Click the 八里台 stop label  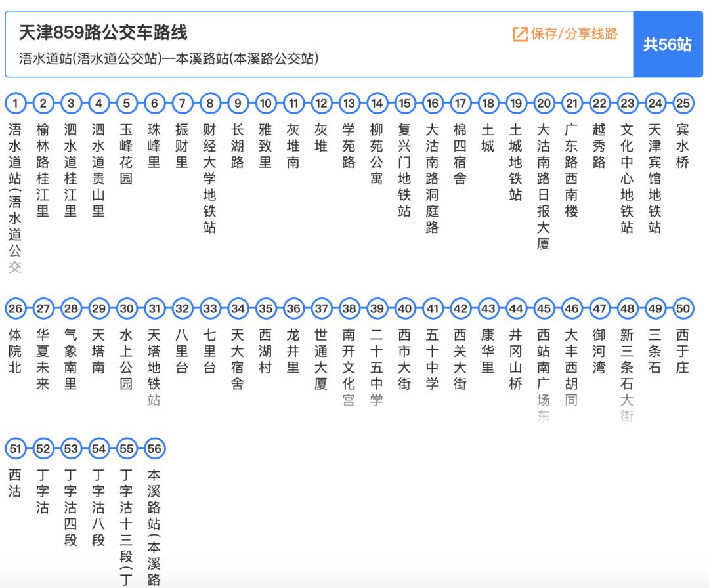183,350
